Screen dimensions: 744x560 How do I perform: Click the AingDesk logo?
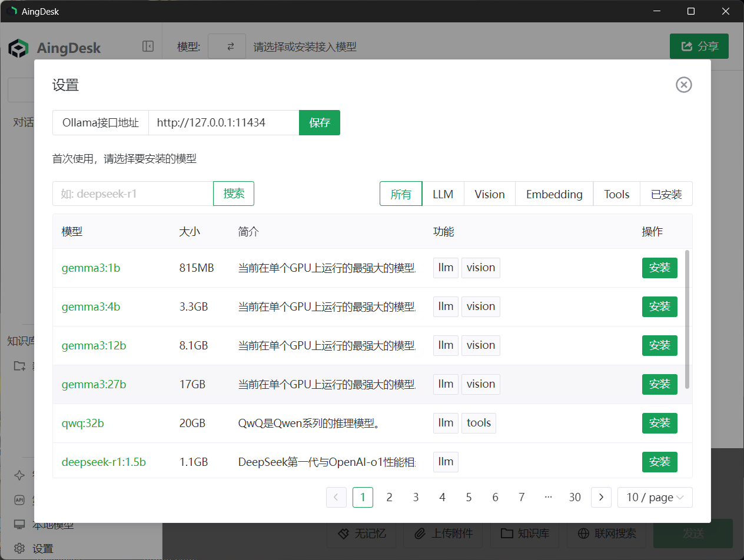point(18,48)
